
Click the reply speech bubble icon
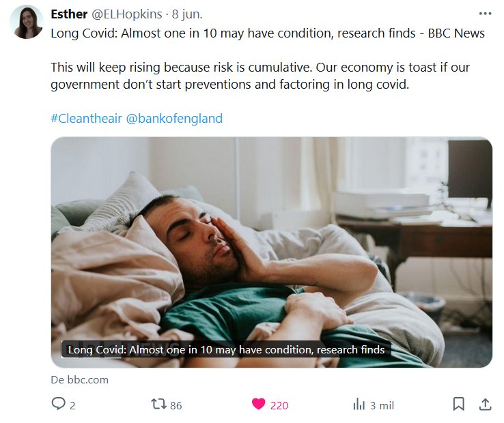point(59,405)
